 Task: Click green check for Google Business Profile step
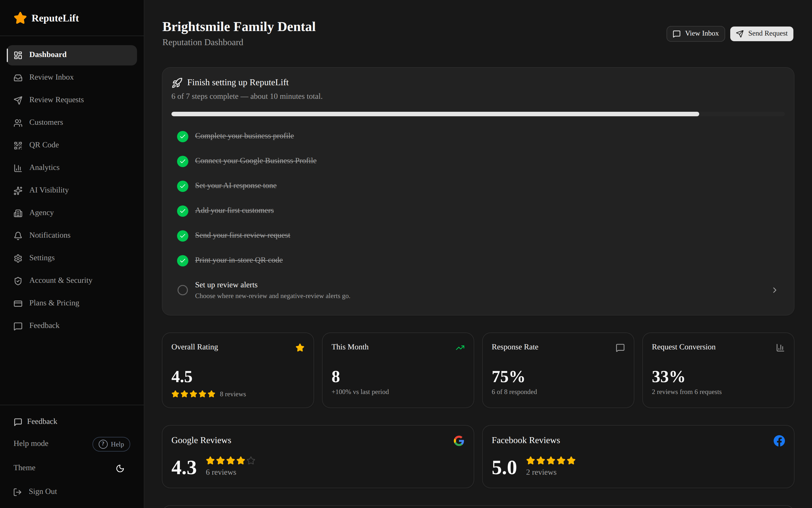click(182, 161)
